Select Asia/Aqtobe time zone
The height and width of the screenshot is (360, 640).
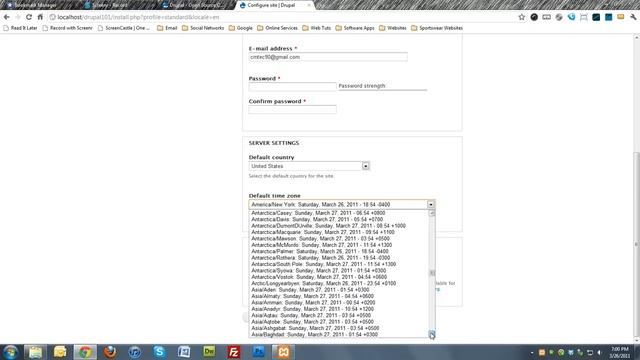[339, 322]
